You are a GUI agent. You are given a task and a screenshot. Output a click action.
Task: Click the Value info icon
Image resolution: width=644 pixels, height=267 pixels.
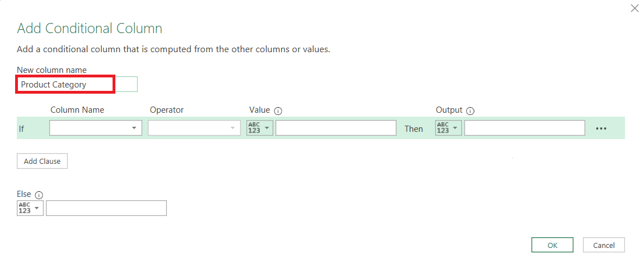(278, 111)
